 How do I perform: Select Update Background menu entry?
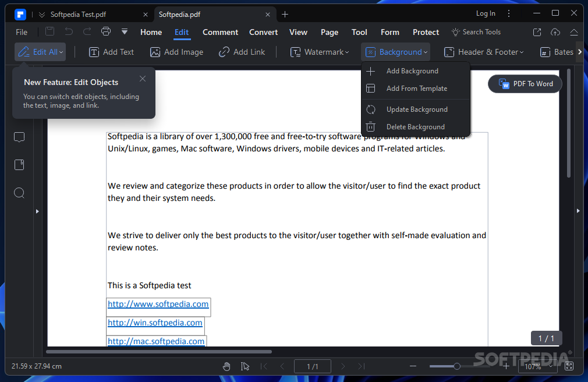pos(416,109)
